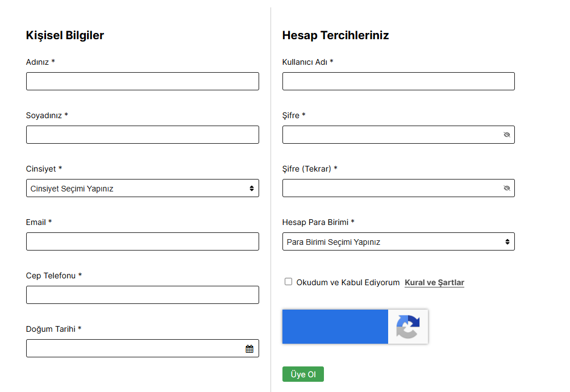
Task: Focus the Doğum Tarihi date field
Action: pos(143,348)
